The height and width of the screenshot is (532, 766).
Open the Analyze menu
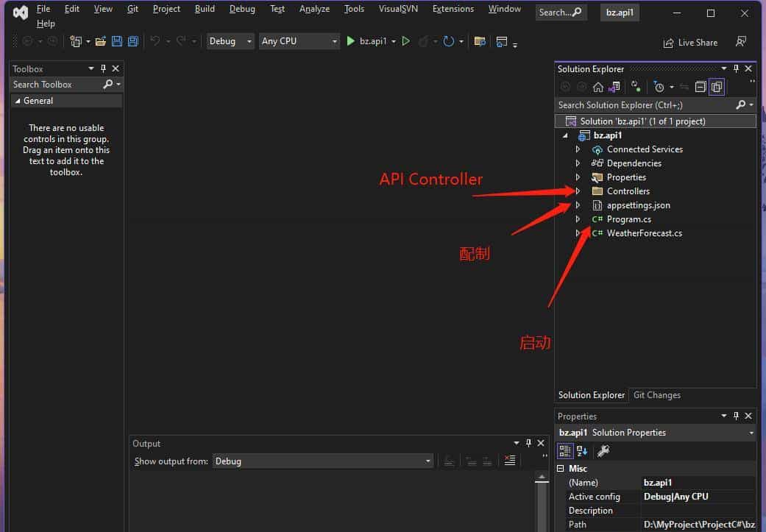314,9
